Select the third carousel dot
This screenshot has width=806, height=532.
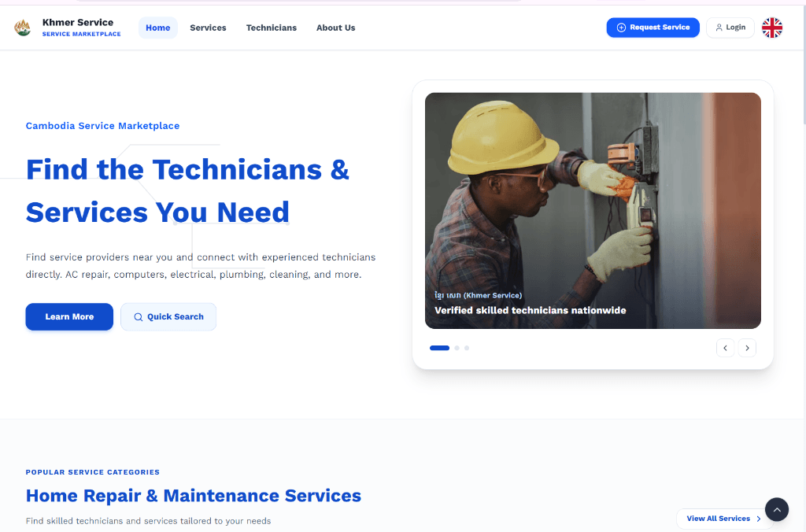[466, 348]
